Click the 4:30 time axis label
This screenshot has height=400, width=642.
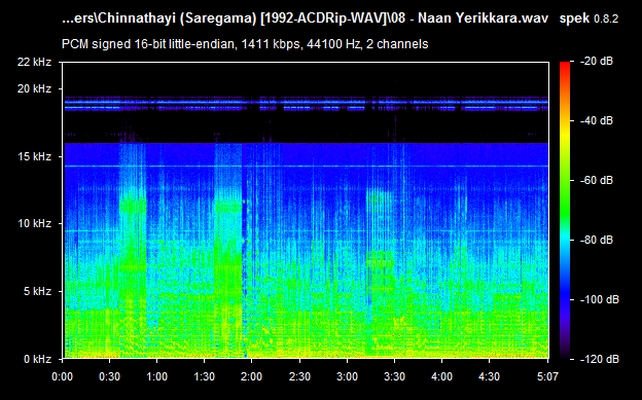(489, 376)
